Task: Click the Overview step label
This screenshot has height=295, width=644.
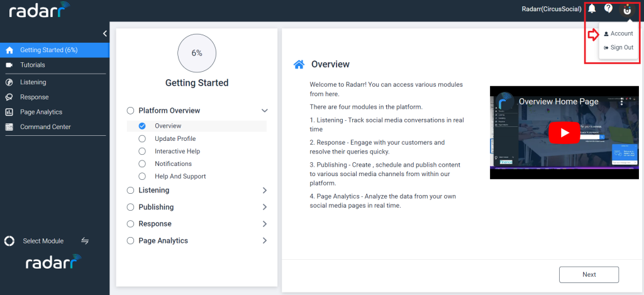Action: (168, 126)
